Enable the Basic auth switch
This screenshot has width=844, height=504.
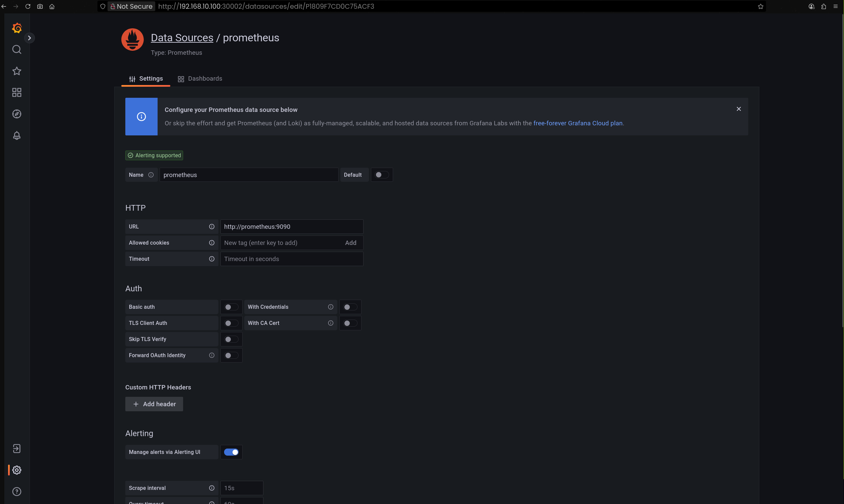[x=231, y=307]
